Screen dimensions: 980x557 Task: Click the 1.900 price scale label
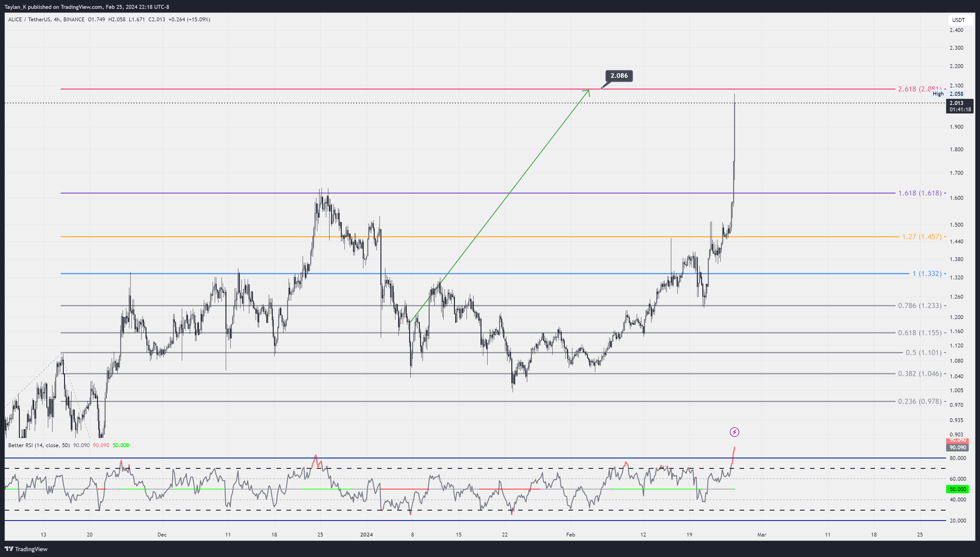(956, 127)
